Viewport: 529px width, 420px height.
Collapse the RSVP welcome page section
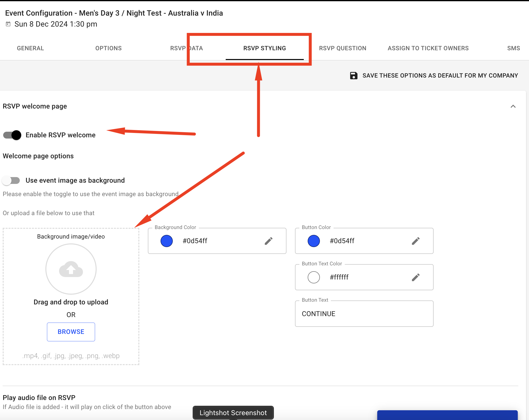[x=513, y=106]
